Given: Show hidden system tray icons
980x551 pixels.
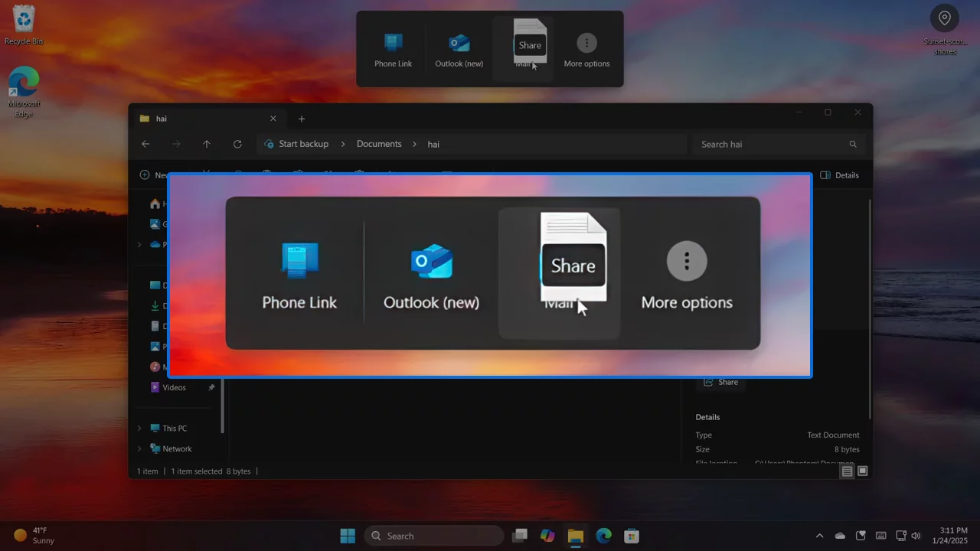Looking at the screenshot, I should point(819,536).
